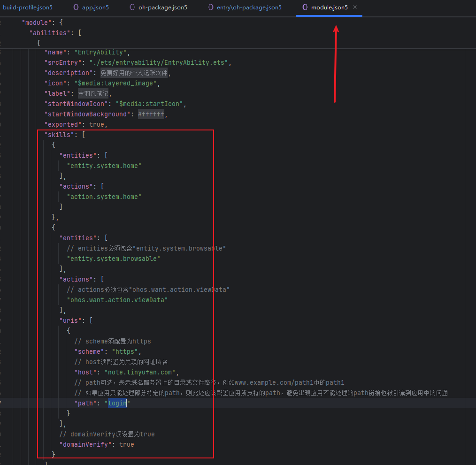Screen dimensions: 476x465
Task: Click the "module" key on the first line
Action: [37, 23]
